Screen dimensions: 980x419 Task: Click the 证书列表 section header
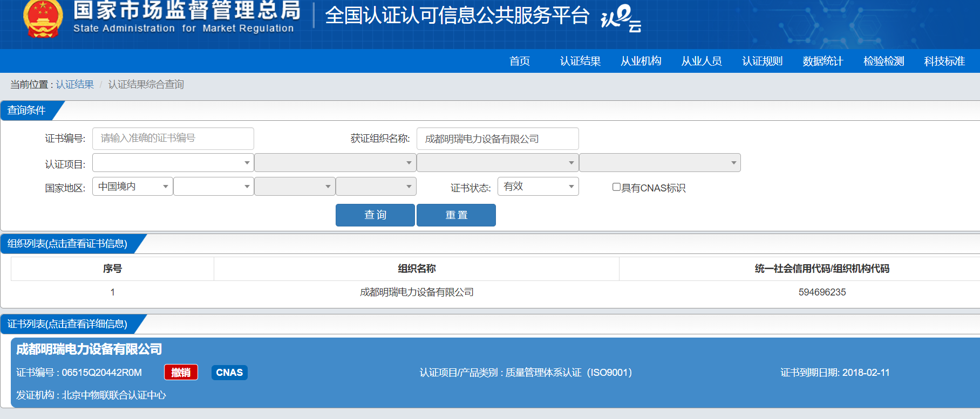pyautogui.click(x=67, y=324)
